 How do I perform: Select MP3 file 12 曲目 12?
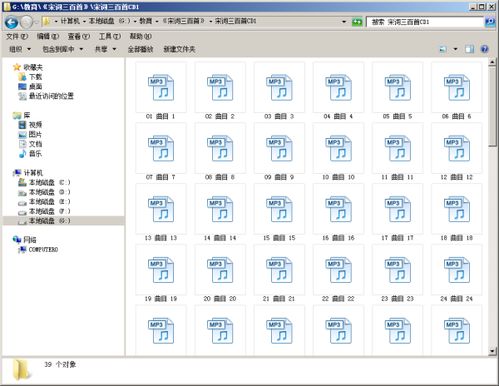click(457, 152)
